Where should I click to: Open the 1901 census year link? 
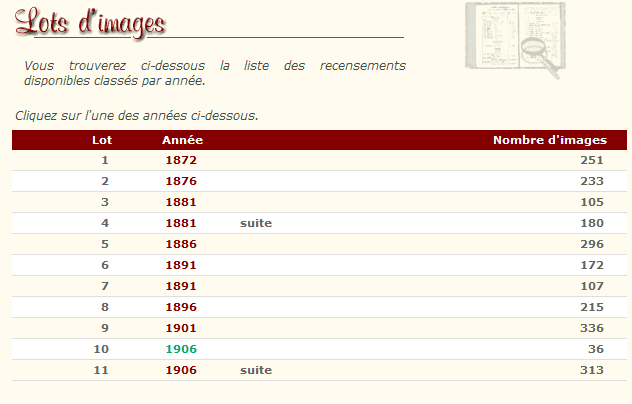click(181, 328)
